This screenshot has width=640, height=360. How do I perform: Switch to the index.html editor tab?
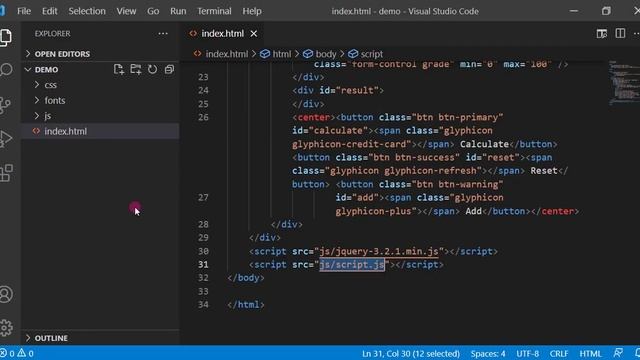click(222, 33)
